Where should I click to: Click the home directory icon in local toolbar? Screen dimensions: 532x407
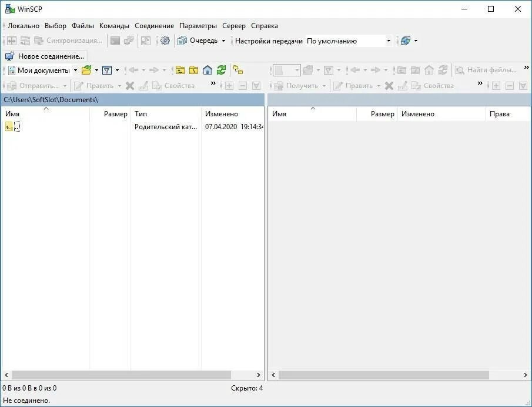pos(208,70)
